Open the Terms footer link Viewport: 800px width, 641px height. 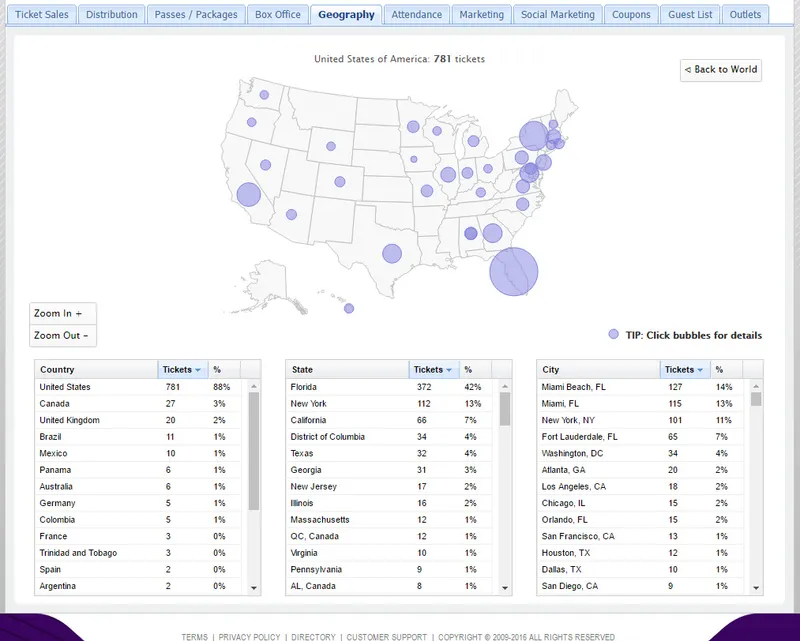[194, 637]
